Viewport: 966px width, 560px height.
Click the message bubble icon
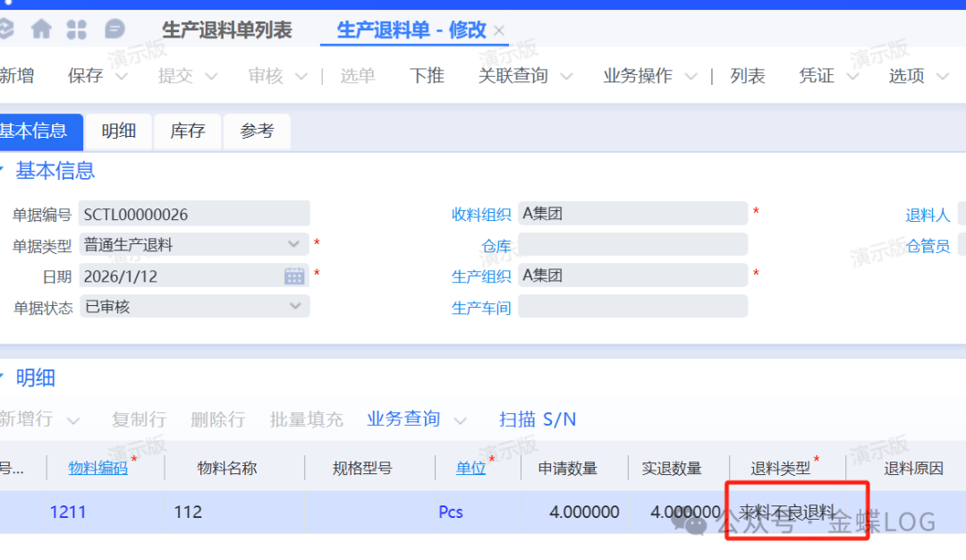coord(114,30)
